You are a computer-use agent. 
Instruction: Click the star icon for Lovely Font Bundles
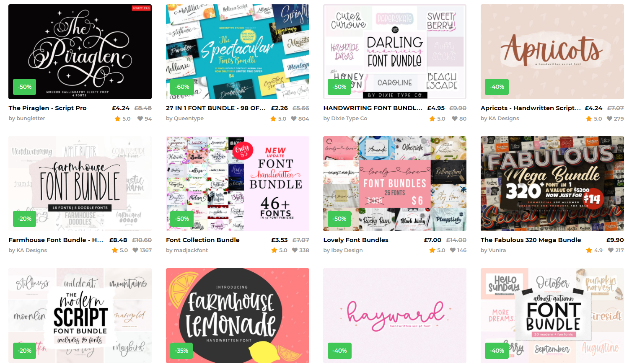432,250
